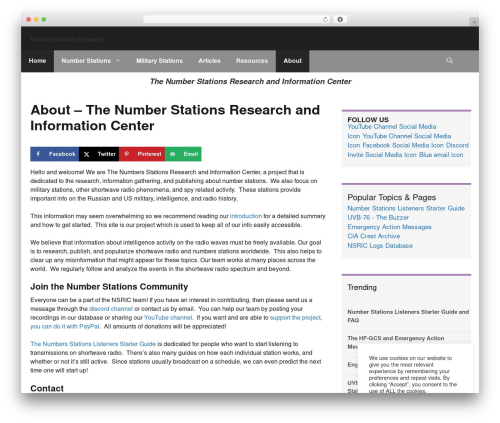Click Discord Invite Social Media Icon link
This screenshot has height=423, width=500.
pos(408,150)
